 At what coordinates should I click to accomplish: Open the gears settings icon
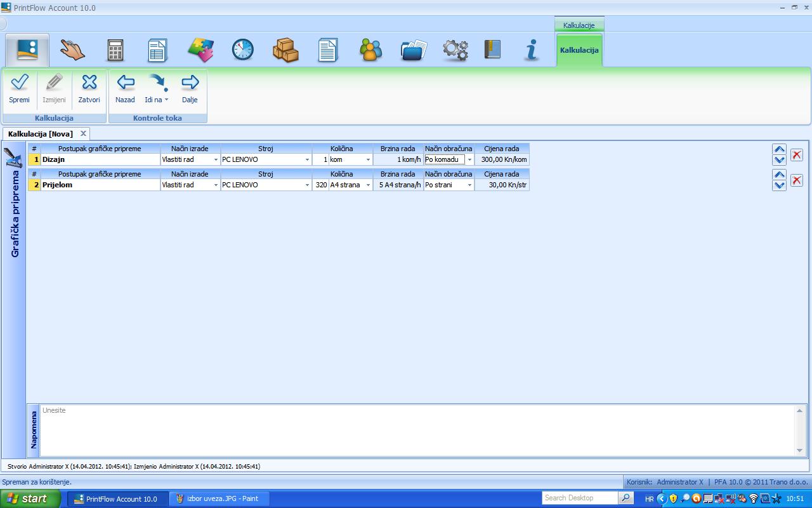pos(455,50)
